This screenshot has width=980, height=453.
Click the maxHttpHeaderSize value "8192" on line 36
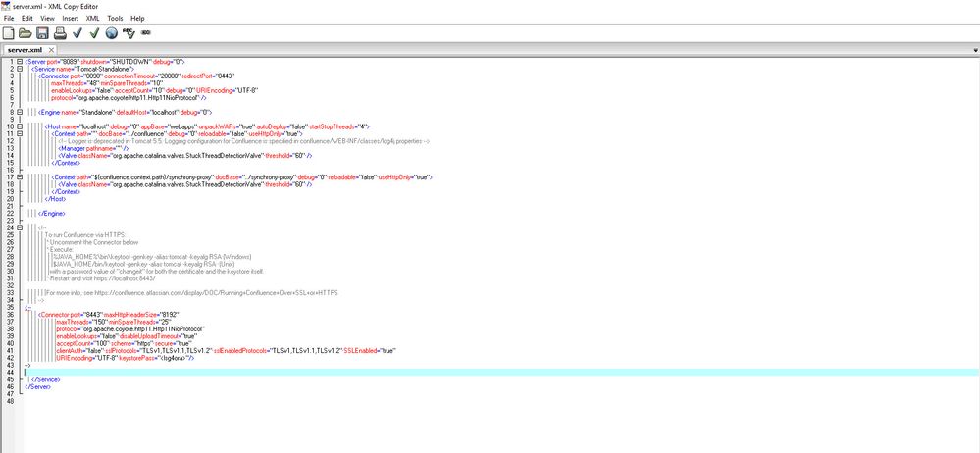point(171,315)
